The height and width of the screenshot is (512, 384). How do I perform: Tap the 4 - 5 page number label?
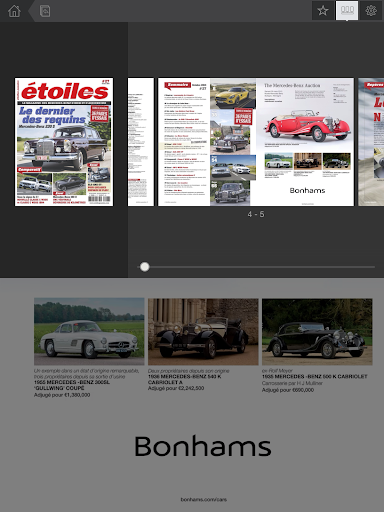tap(256, 214)
